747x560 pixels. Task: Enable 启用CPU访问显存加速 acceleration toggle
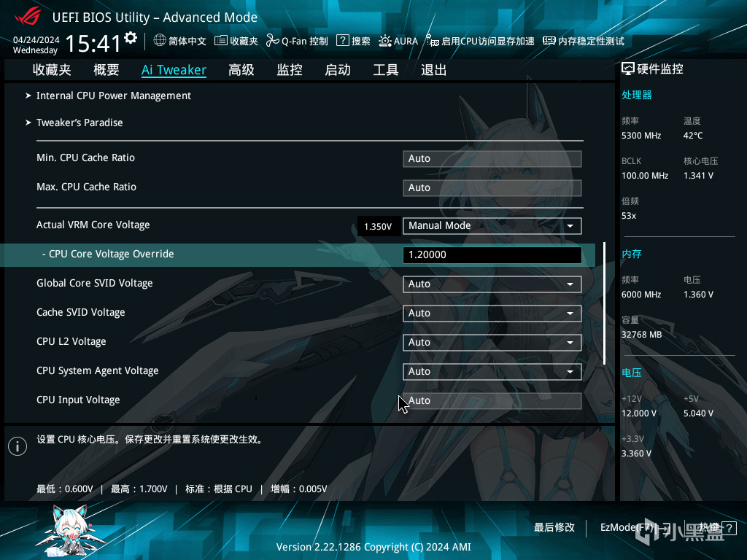tap(432, 41)
